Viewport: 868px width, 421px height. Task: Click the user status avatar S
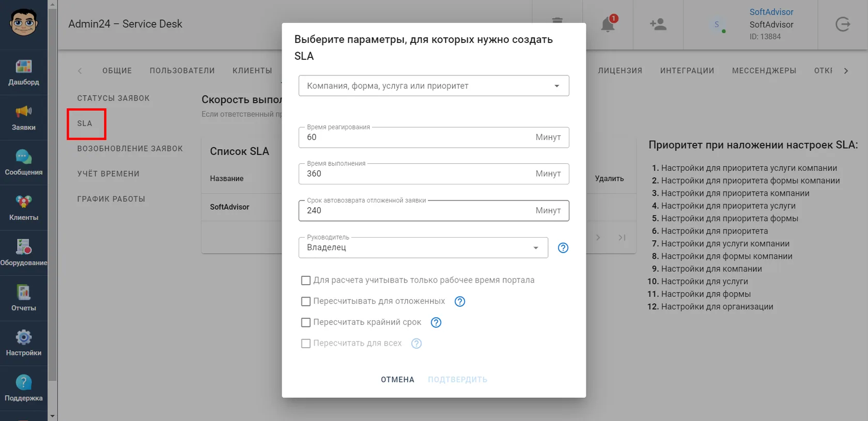pyautogui.click(x=717, y=24)
